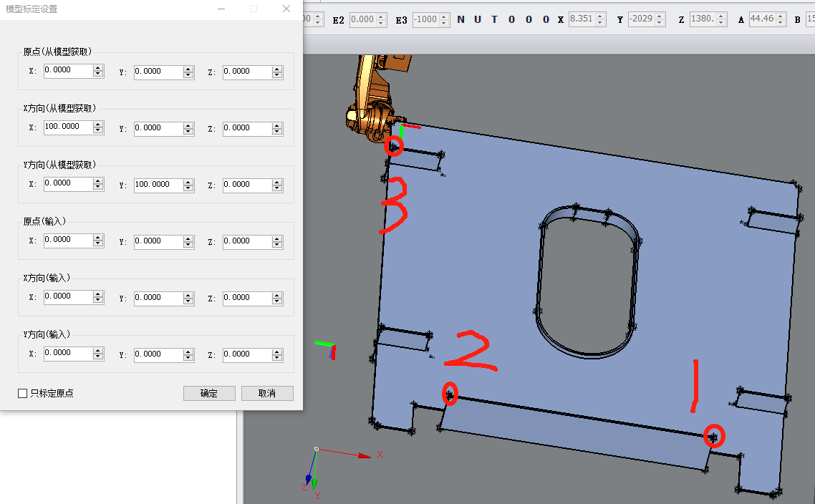The height and width of the screenshot is (504, 815).
Task: Check the 只标定原点 checkbox
Action: point(23,393)
